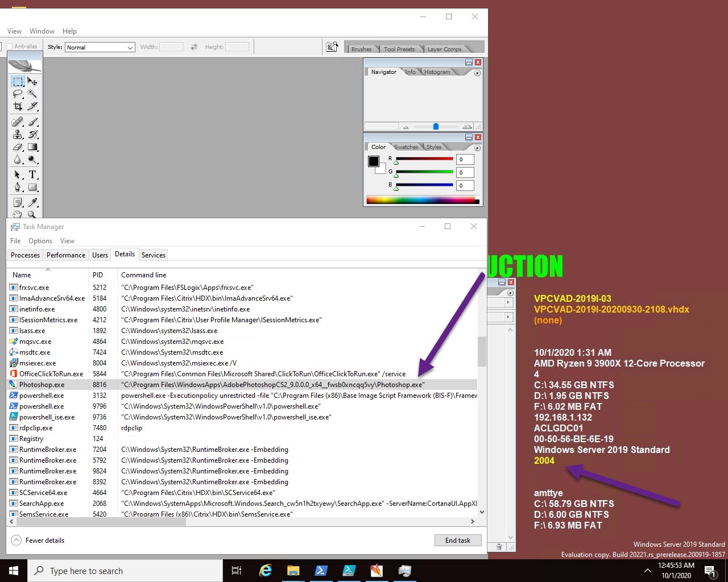The image size is (728, 582).
Task: Open Task Manager Options menu
Action: tap(40, 241)
